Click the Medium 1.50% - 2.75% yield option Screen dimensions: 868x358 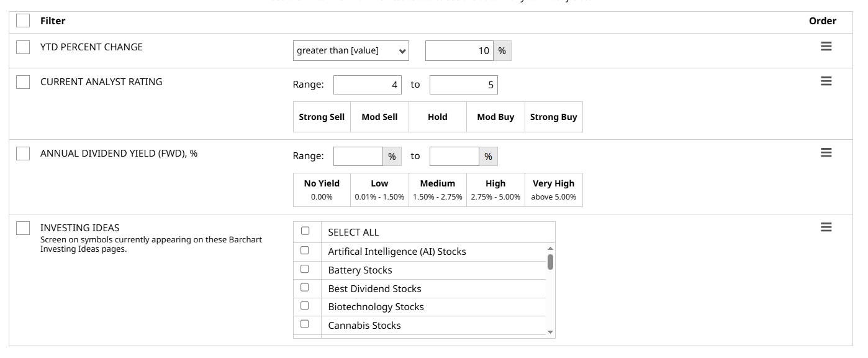coord(437,190)
